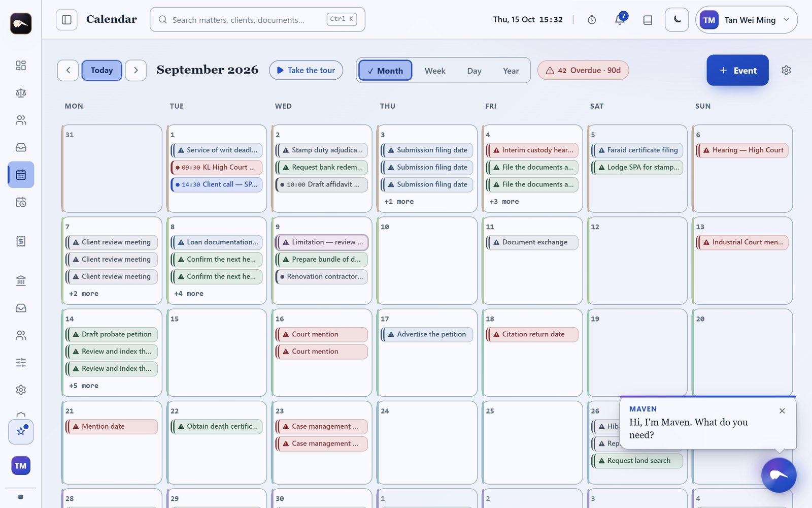Open the 42 Overdue 90d filter

(x=583, y=71)
